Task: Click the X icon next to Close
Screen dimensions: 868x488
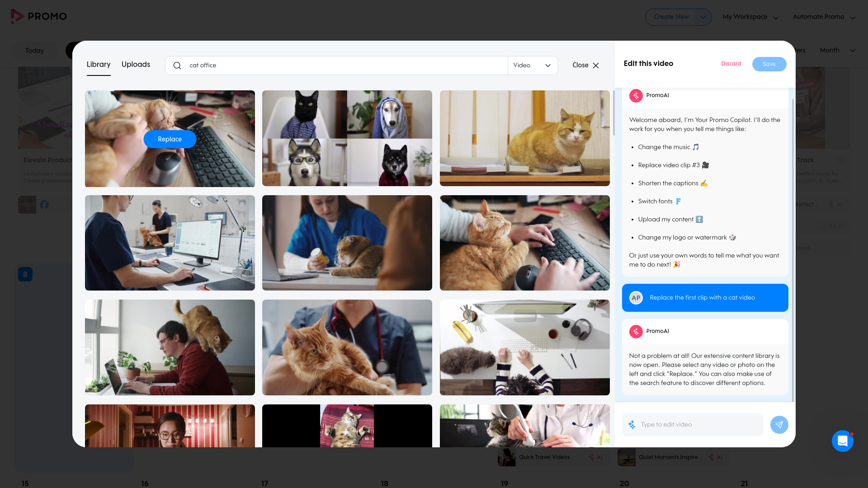Action: [596, 66]
